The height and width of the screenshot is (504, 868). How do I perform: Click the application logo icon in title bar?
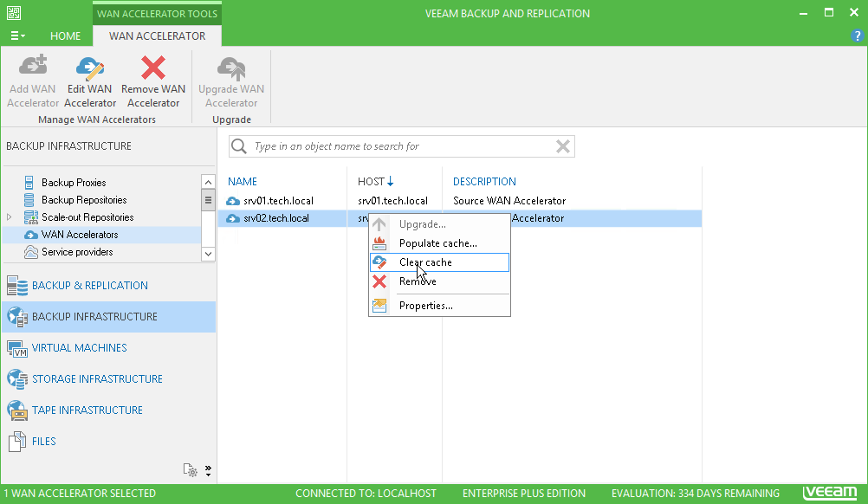point(14,13)
